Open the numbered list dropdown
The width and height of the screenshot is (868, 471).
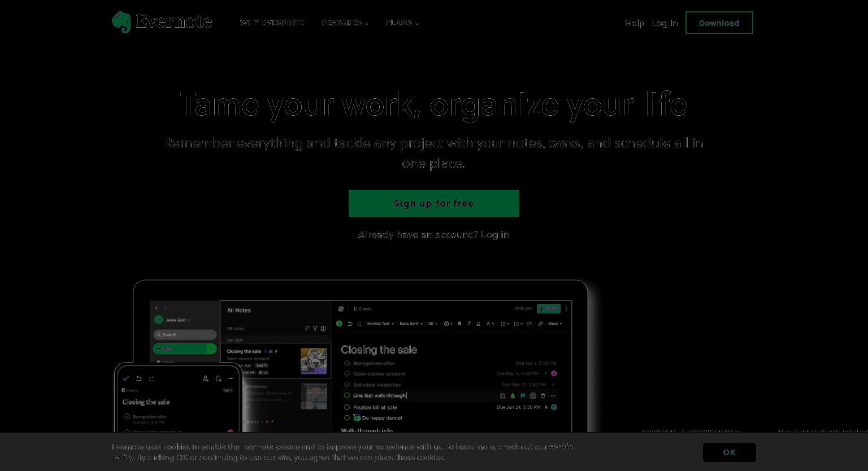point(518,324)
